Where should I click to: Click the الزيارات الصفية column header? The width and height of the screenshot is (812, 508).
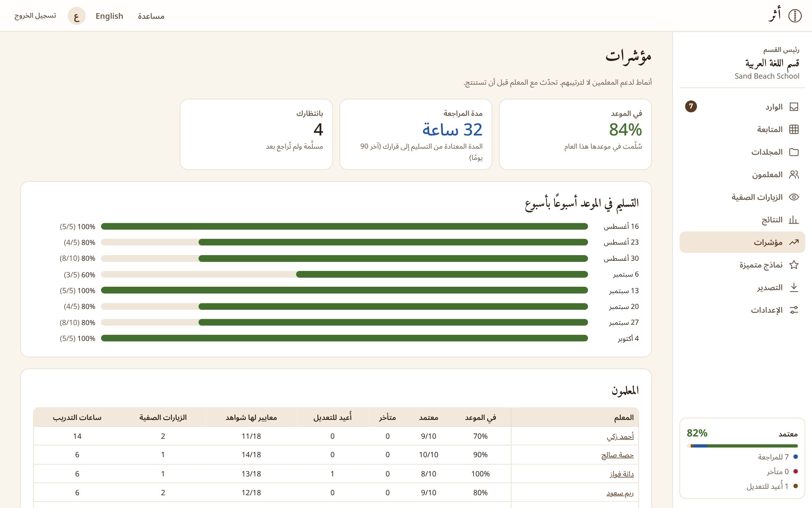pos(163,417)
